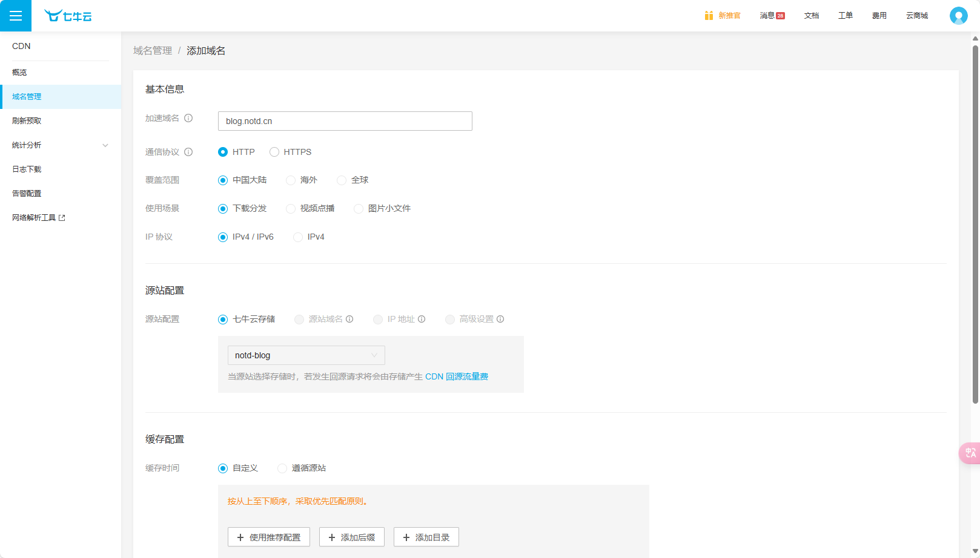Viewport: 980px width, 558px height.
Task: Choose 中国大陆 coverage option
Action: click(223, 180)
